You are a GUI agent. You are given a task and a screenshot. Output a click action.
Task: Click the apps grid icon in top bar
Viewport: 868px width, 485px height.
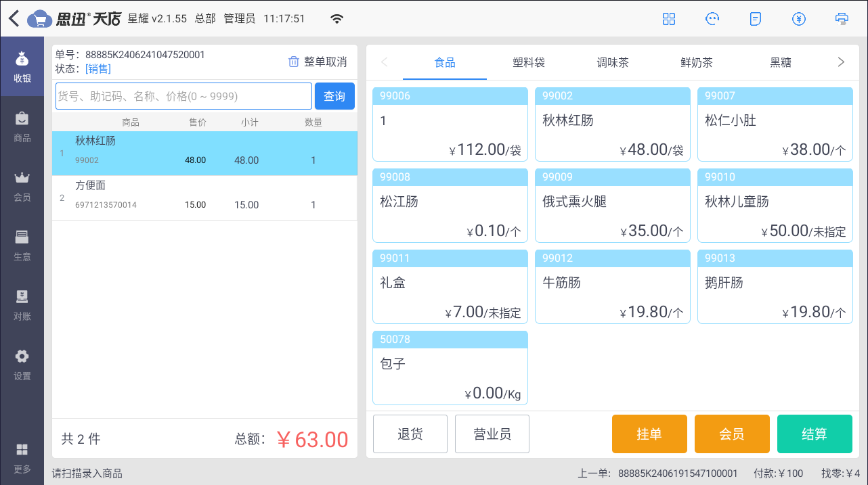(x=669, y=18)
